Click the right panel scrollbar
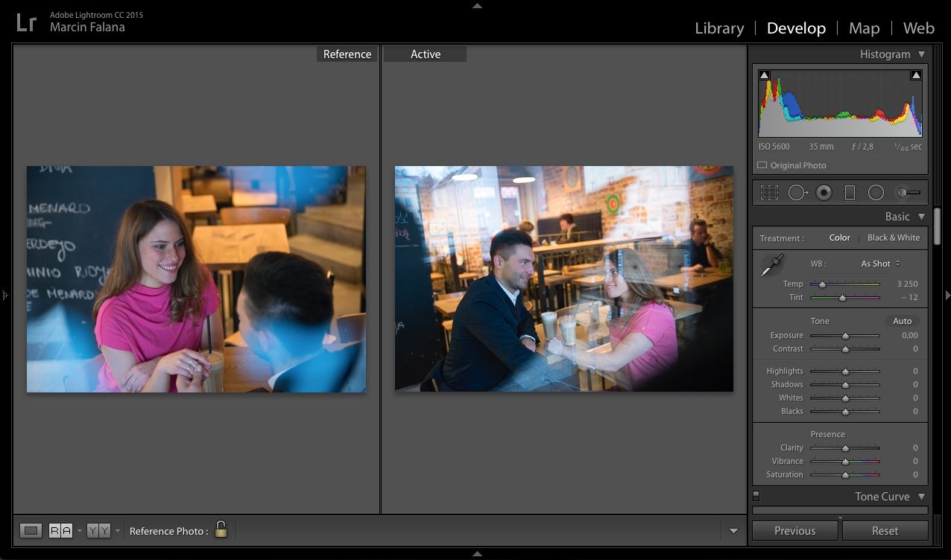This screenshot has width=951, height=560. click(936, 226)
